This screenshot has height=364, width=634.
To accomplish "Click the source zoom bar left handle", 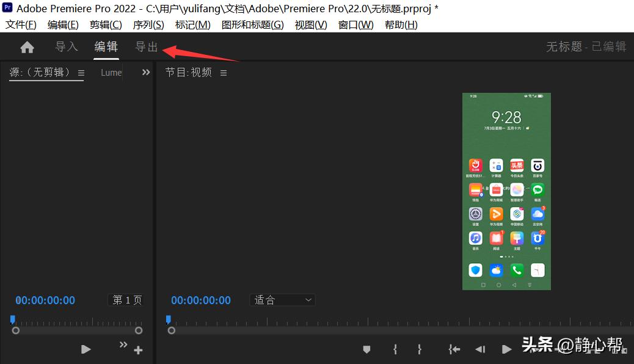I will pos(16,331).
